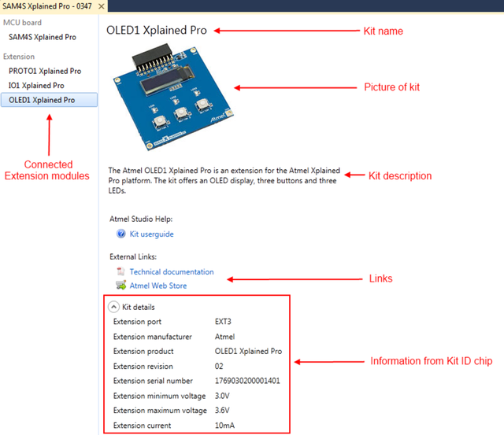
Task: Click the Technical documentation PDF icon
Action: click(120, 271)
